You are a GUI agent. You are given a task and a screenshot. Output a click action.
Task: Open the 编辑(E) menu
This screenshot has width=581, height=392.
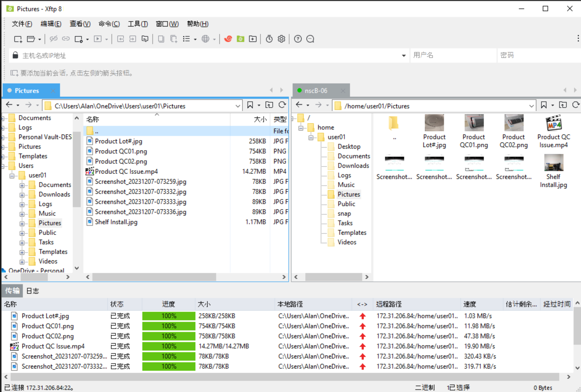point(51,24)
